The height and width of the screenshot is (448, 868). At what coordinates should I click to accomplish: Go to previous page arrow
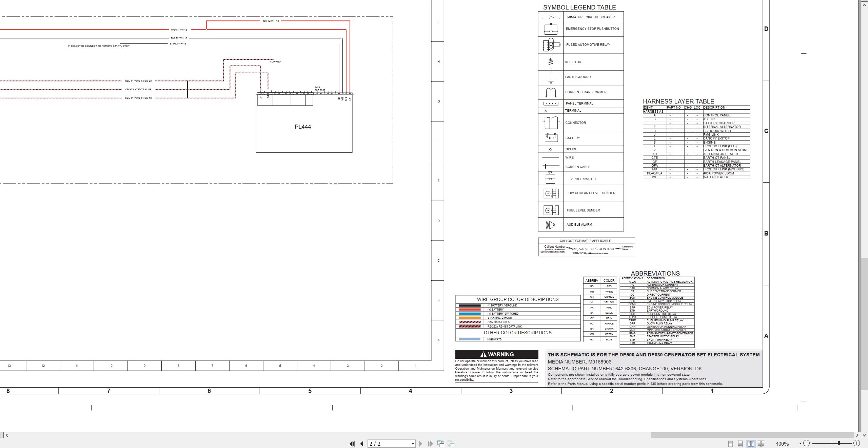pos(362,444)
